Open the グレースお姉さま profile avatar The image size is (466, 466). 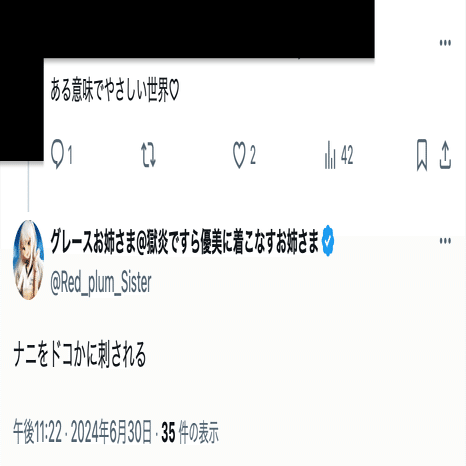[x=28, y=260]
